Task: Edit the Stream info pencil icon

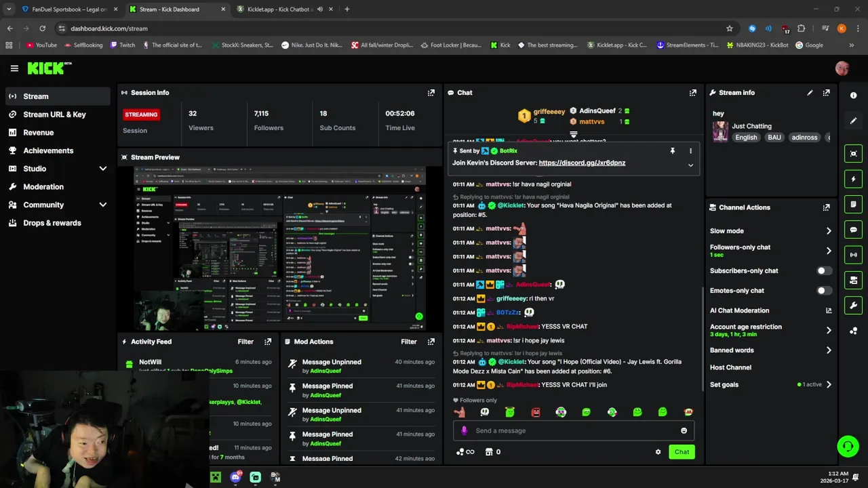Action: pyautogui.click(x=810, y=93)
